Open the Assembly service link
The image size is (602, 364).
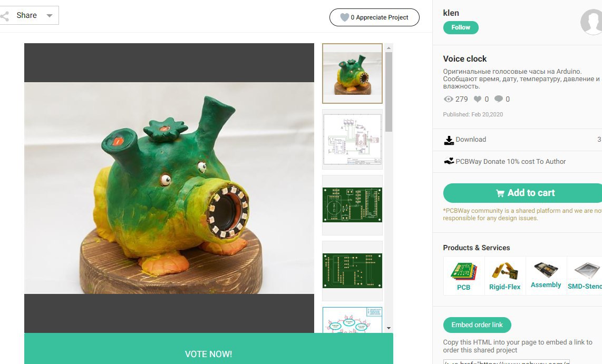click(546, 276)
